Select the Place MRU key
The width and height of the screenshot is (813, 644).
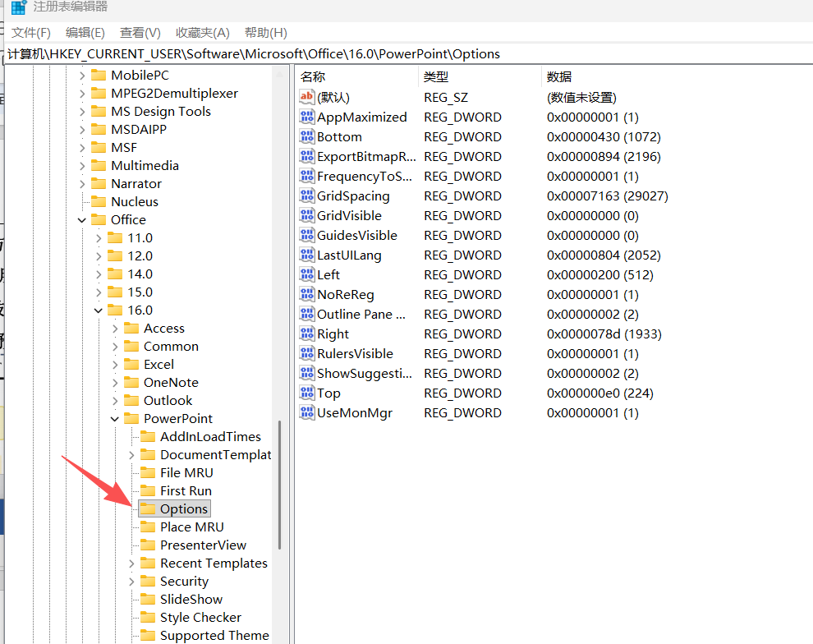pyautogui.click(x=192, y=527)
